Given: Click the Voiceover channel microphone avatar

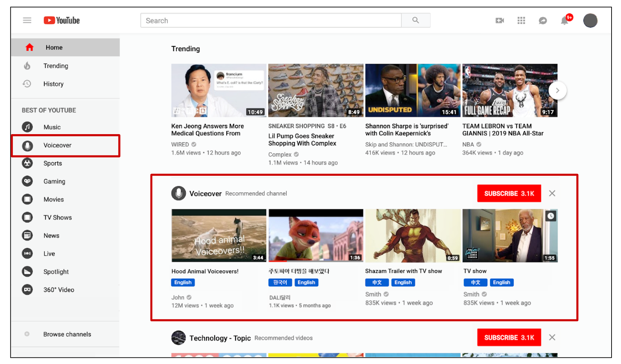Looking at the screenshot, I should pyautogui.click(x=179, y=193).
